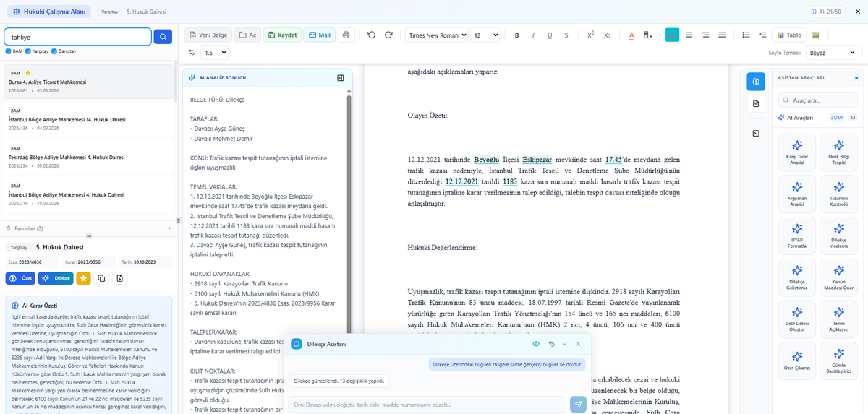Underline the selected text
This screenshot has height=414, width=868.
click(x=550, y=35)
